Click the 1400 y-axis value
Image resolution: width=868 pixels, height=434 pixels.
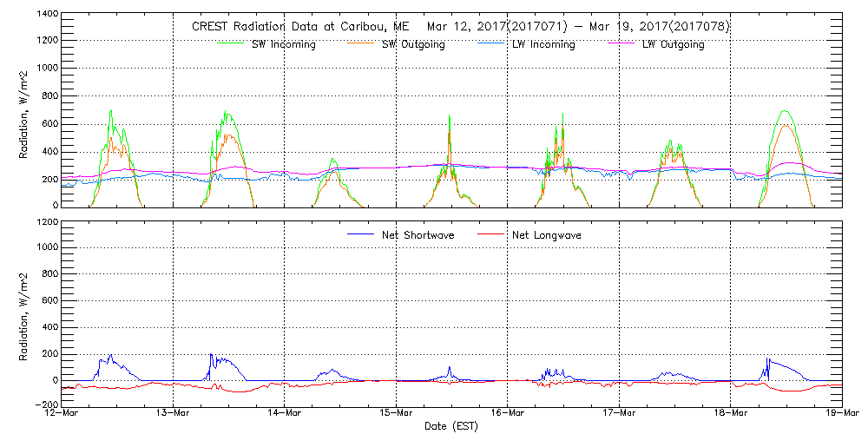pos(47,16)
